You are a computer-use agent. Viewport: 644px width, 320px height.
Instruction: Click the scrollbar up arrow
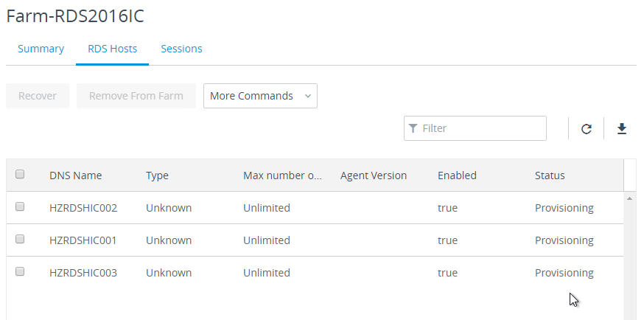(629, 199)
